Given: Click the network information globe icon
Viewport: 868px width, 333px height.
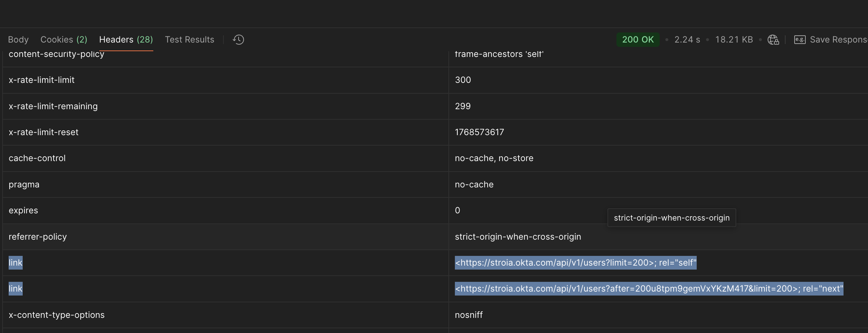Looking at the screenshot, I should pyautogui.click(x=773, y=40).
